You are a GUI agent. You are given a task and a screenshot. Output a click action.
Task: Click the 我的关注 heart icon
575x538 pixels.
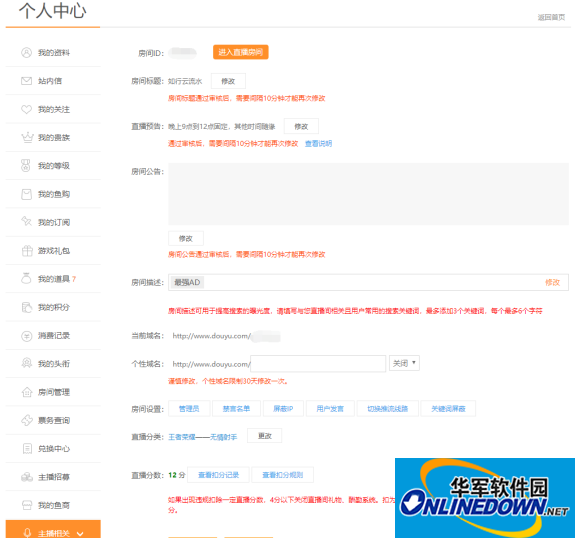(26, 109)
